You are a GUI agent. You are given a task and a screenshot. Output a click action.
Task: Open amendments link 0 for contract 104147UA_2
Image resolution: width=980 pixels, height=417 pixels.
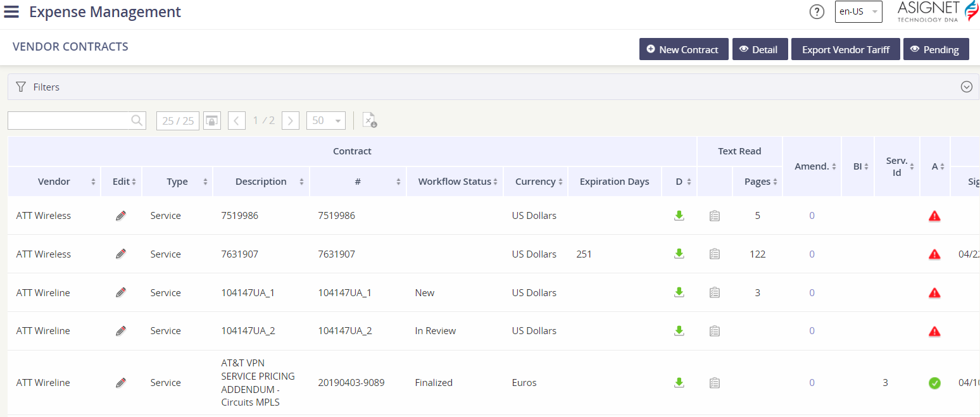(812, 331)
